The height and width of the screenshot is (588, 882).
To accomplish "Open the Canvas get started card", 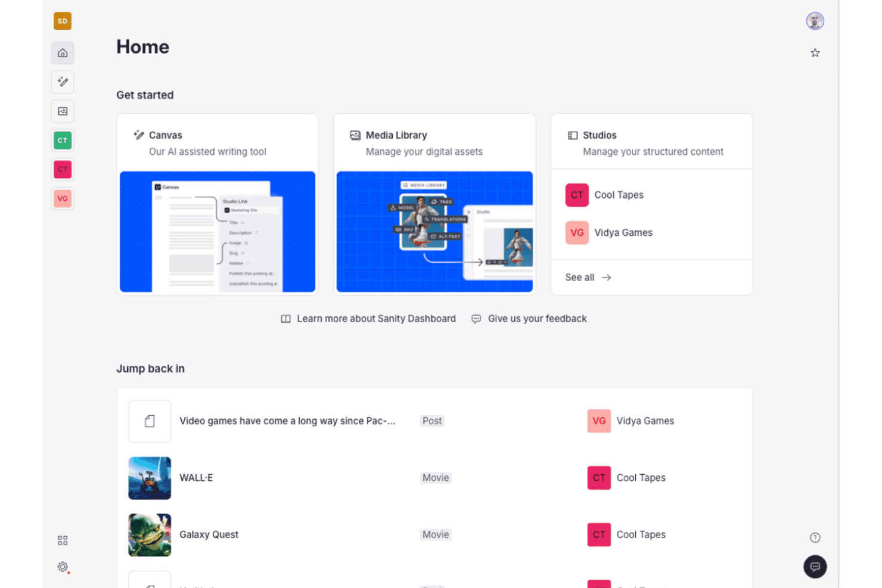I will click(x=218, y=204).
